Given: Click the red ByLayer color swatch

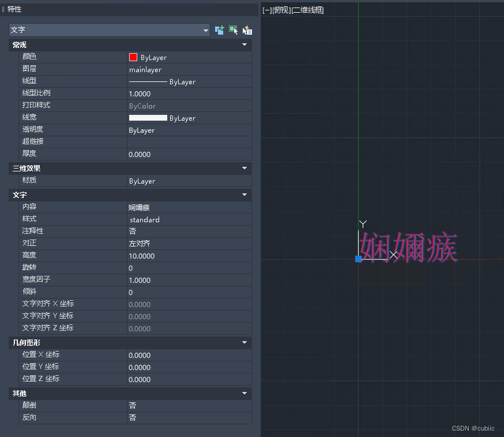Looking at the screenshot, I should click(133, 57).
